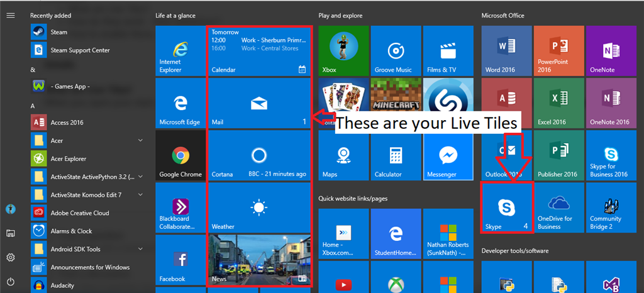The width and height of the screenshot is (644, 293).
Task: Open the Nathan Roberts (SunkNath) tile
Action: (x=448, y=233)
